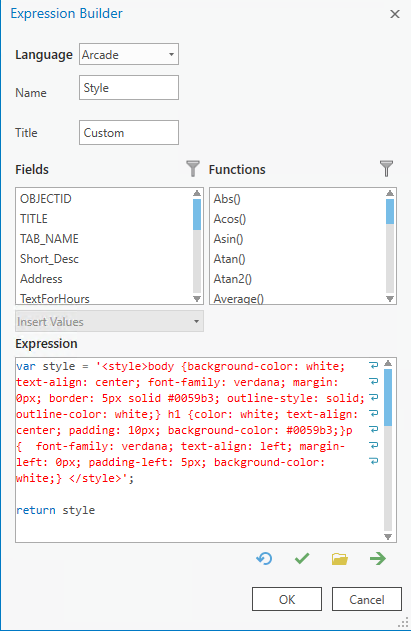Click inside the Title text field
411x631 pixels.
[129, 132]
